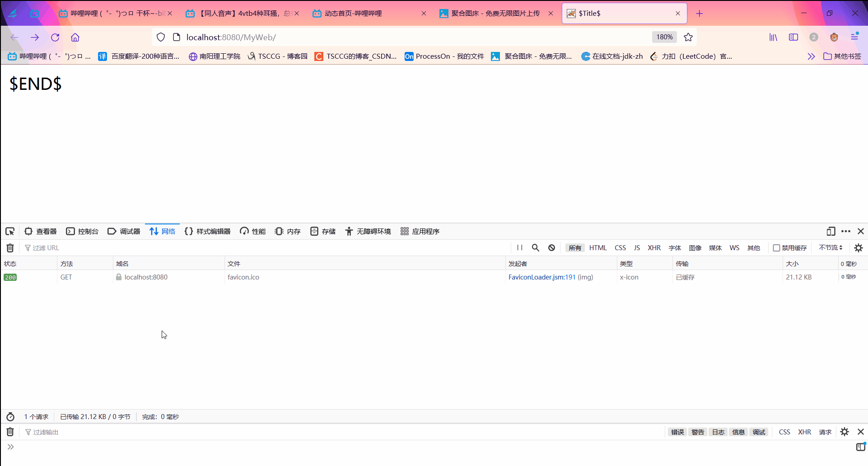Filter requests by 其他

754,248
